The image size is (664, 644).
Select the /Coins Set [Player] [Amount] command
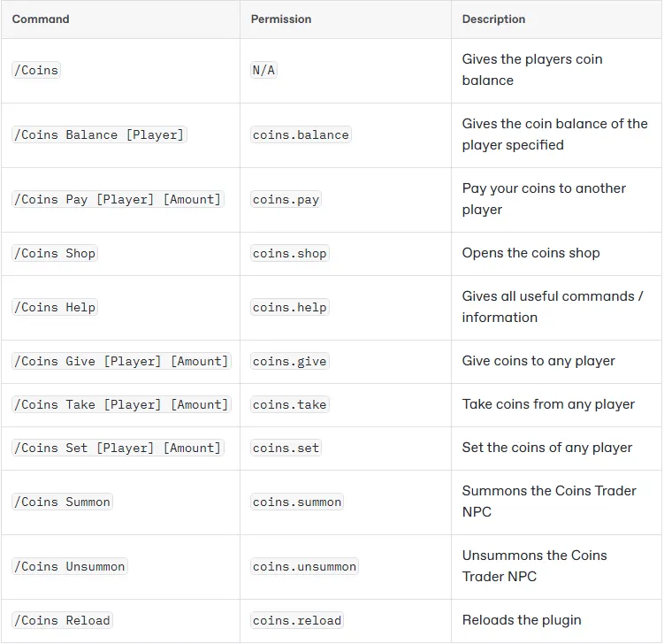[118, 448]
